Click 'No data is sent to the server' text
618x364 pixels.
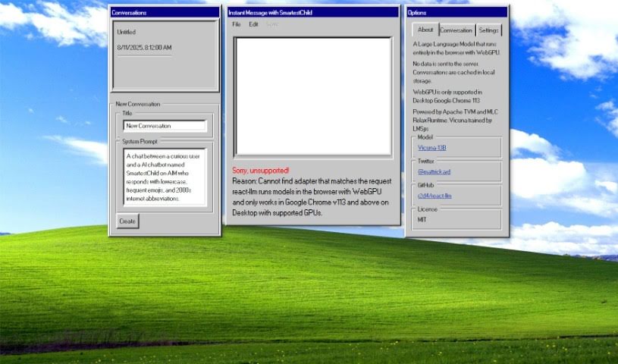453,72
